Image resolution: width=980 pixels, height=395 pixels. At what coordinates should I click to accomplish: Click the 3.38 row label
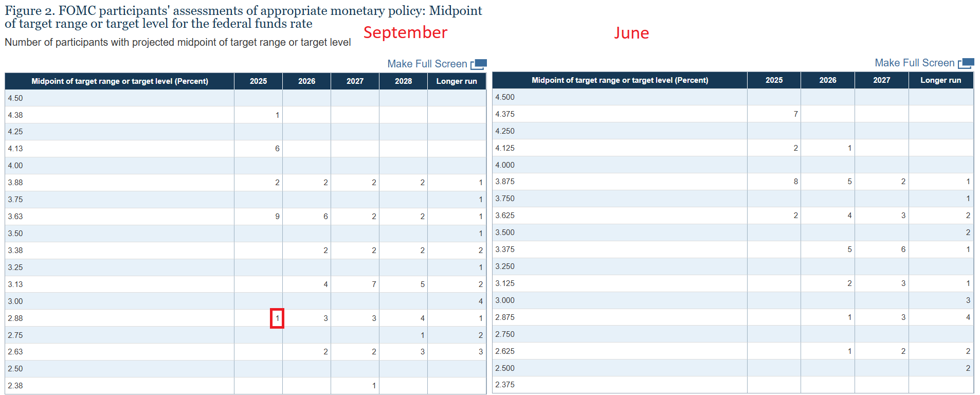(x=15, y=250)
